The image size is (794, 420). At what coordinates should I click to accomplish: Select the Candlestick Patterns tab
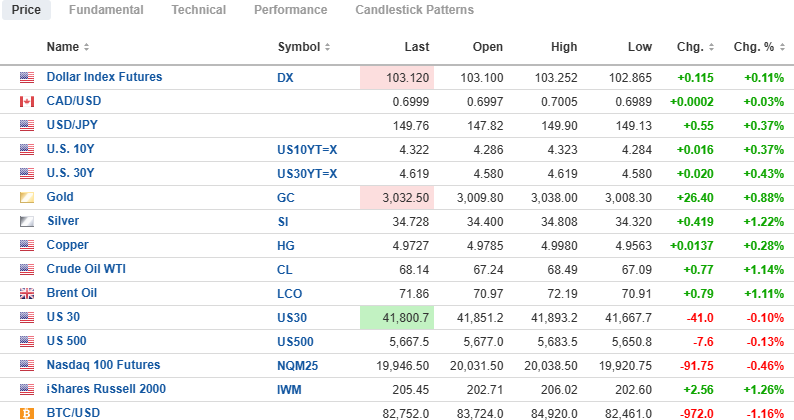(x=414, y=10)
